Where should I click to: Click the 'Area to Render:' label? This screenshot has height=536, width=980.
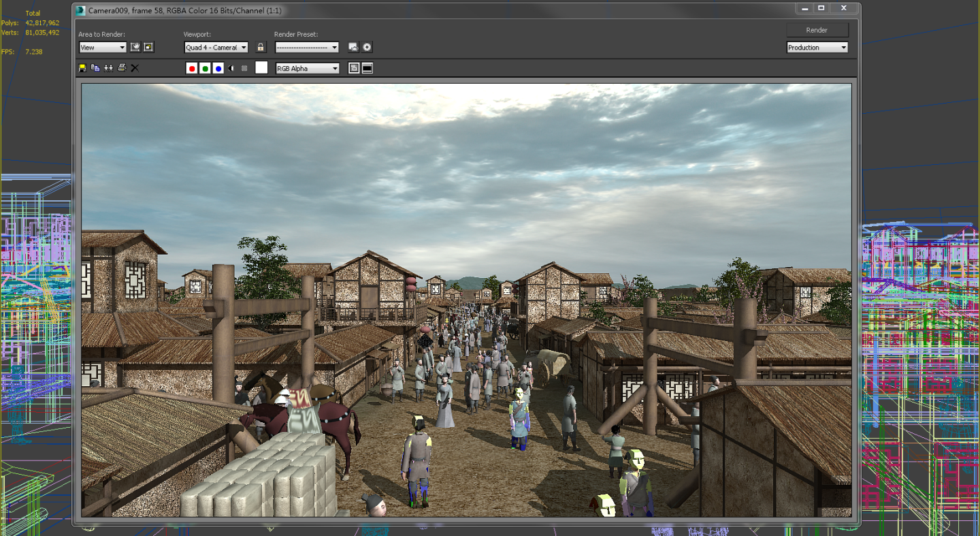[x=102, y=34]
